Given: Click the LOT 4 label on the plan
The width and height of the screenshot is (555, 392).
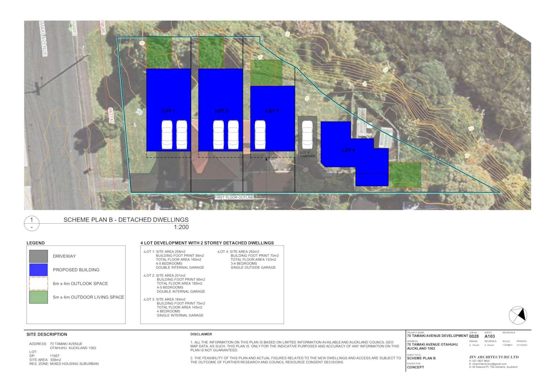Looking at the screenshot, I should (348, 150).
